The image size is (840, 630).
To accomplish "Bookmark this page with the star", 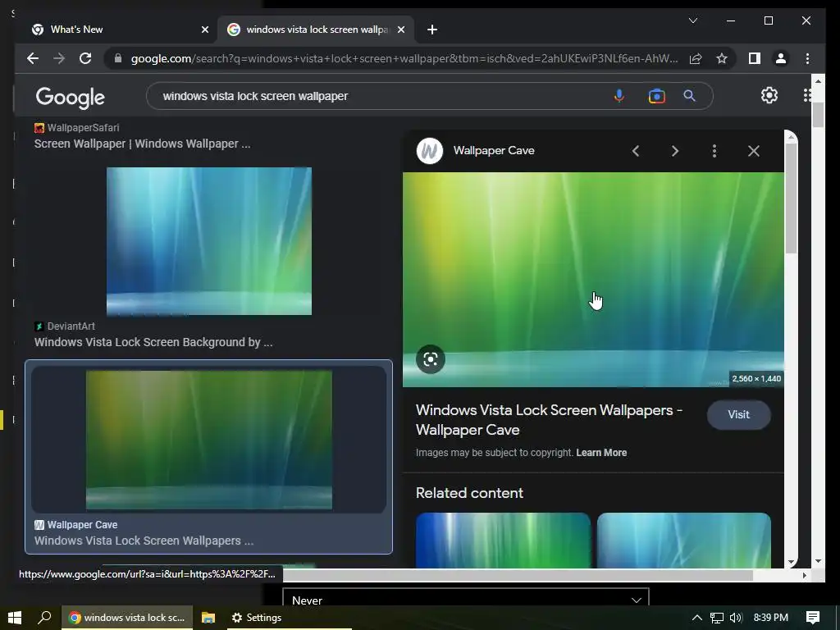I will click(722, 58).
